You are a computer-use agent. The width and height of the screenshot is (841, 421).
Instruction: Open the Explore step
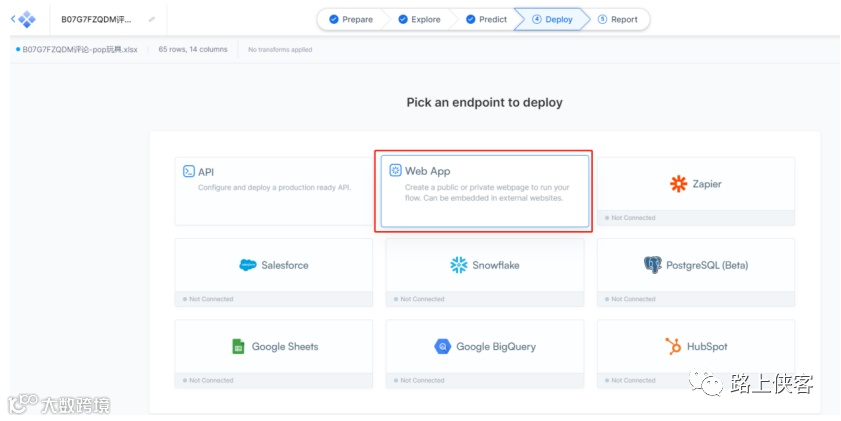tap(419, 19)
